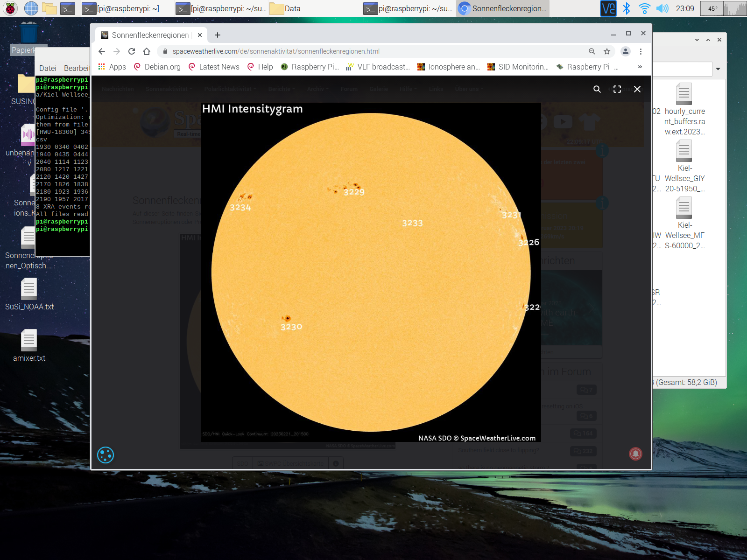This screenshot has height=560, width=747.
Task: Zoom the lightbox sun image
Action: (597, 89)
